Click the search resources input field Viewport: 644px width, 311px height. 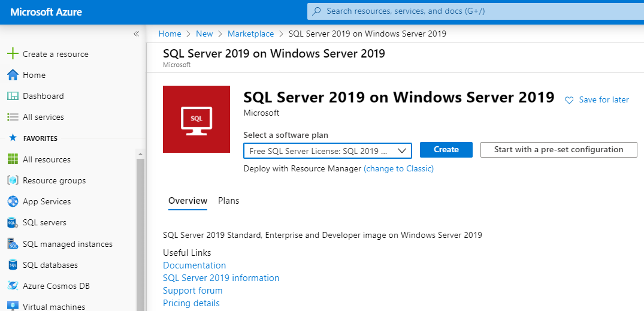pyautogui.click(x=476, y=11)
